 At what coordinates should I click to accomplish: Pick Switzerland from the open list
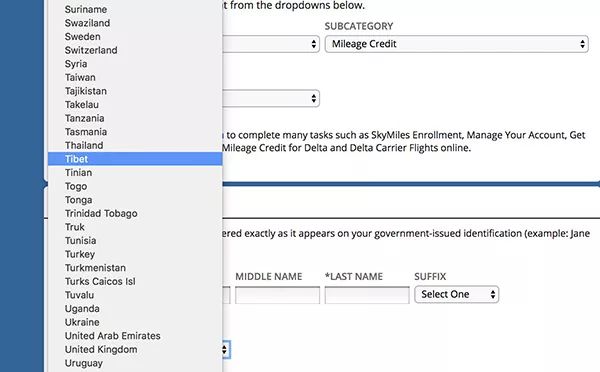[135, 50]
